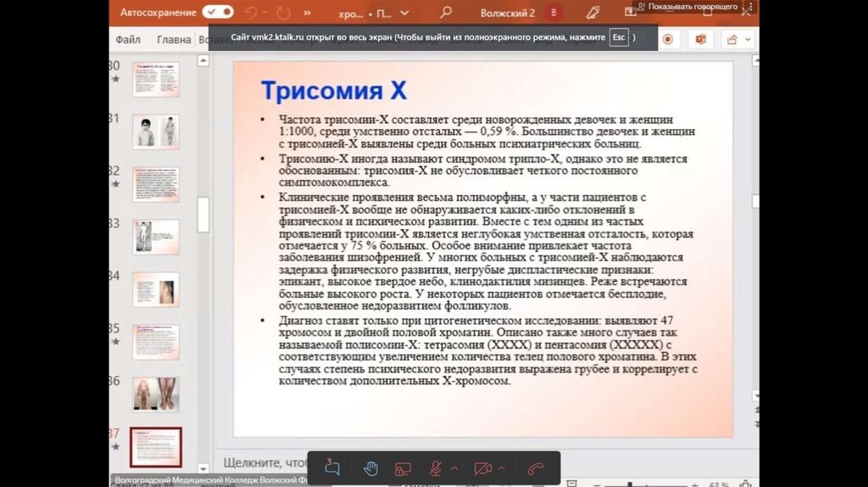Select slide 31 thumbnail with two photos
The height and width of the screenshot is (487, 868).
[x=156, y=132]
